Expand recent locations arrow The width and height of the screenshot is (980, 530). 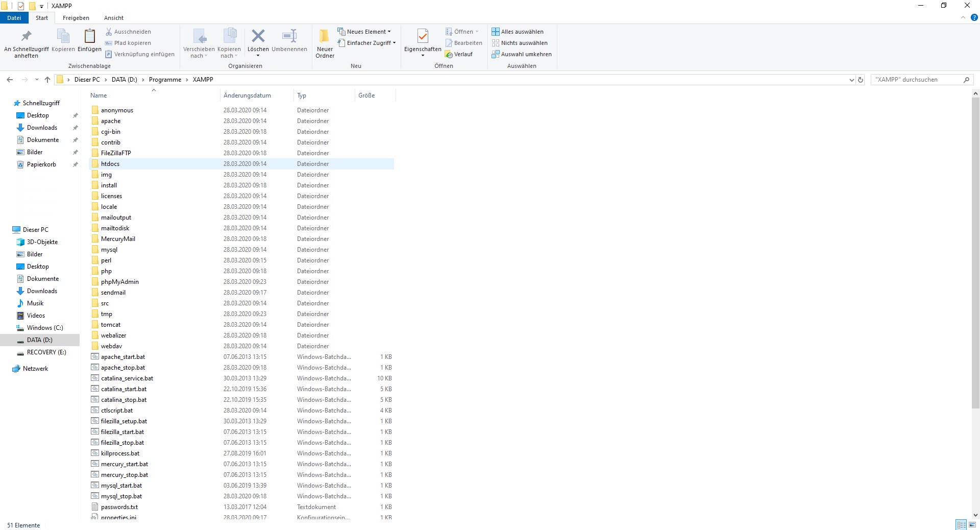click(37, 80)
